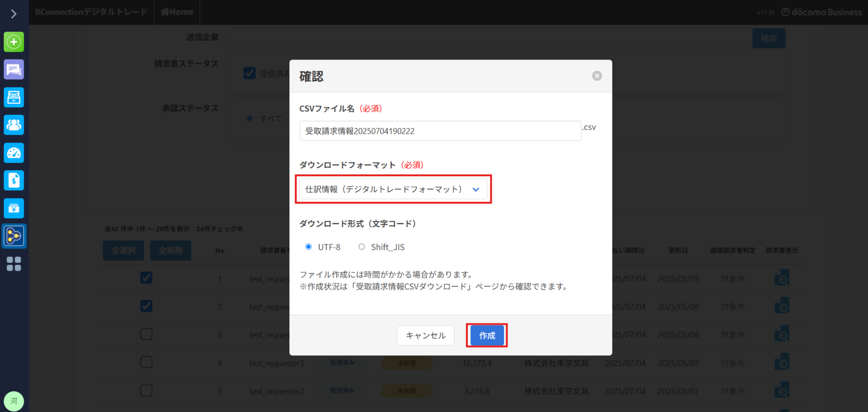
Task: Open the download format dropdown
Action: tap(393, 190)
